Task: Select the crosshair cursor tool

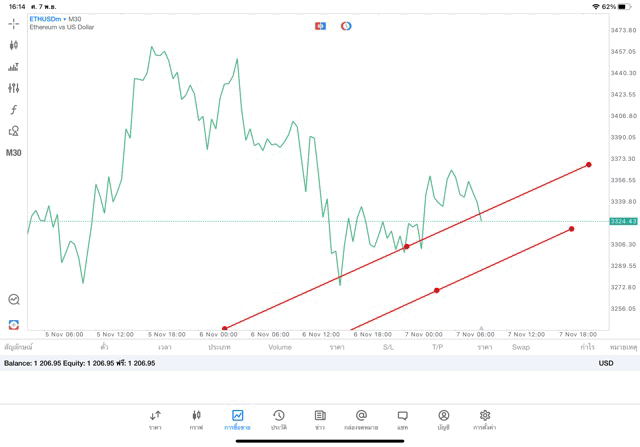Action: 14,23
